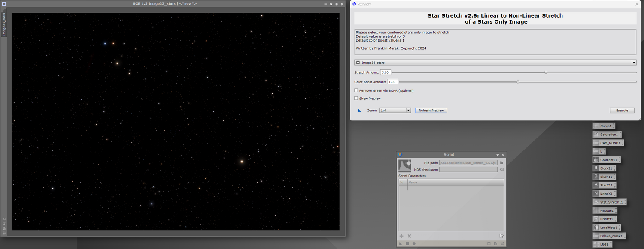Viewport: 644px width, 249px height.
Task: Click the reset icon at the Script window's bottom right
Action: coord(502,243)
